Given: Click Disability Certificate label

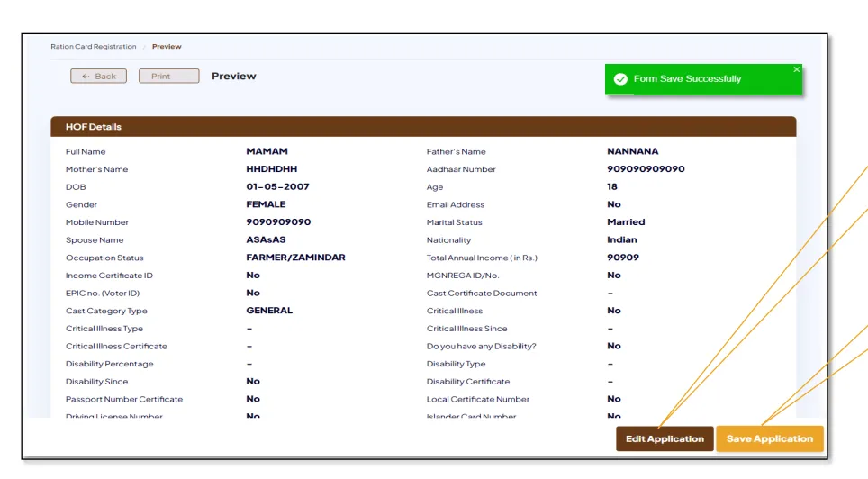Looking at the screenshot, I should point(468,382).
